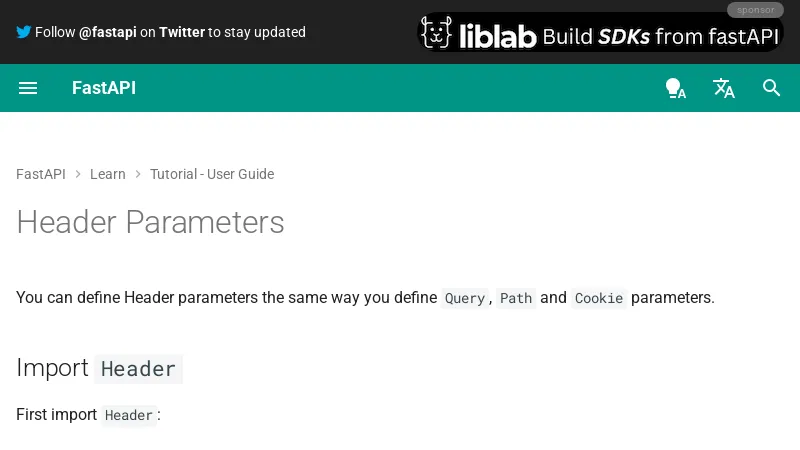The height and width of the screenshot is (450, 800).
Task: Click chevron separator after Learn breadcrumb
Action: 138,174
